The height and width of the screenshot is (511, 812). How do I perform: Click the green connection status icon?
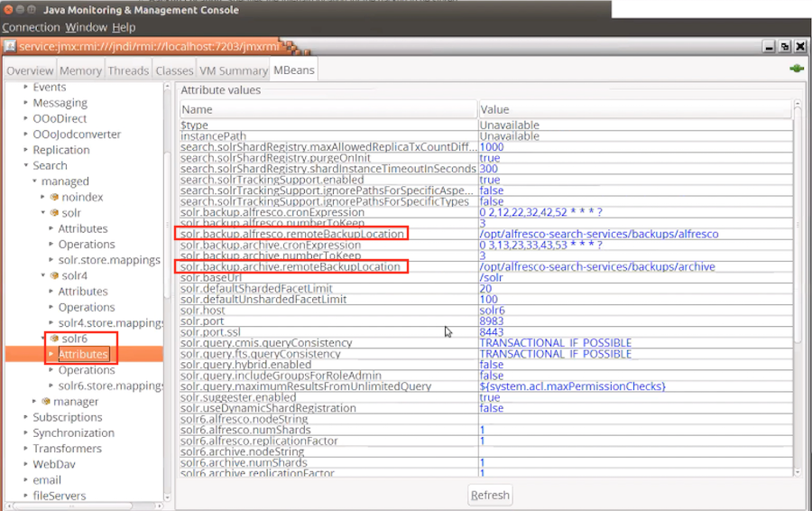[x=797, y=69]
